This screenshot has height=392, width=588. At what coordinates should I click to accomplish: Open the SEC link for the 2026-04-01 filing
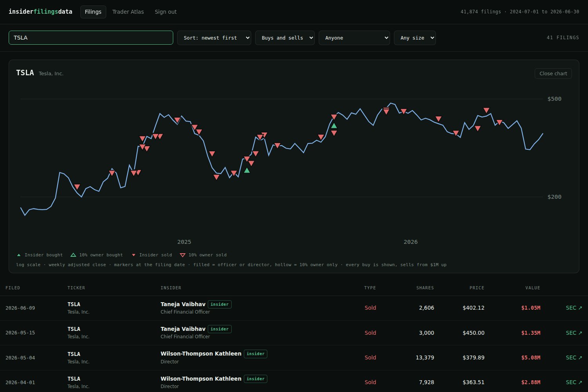tap(574, 382)
